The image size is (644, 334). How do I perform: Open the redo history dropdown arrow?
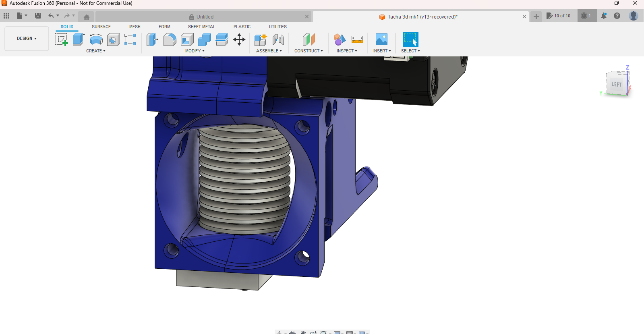click(x=74, y=16)
